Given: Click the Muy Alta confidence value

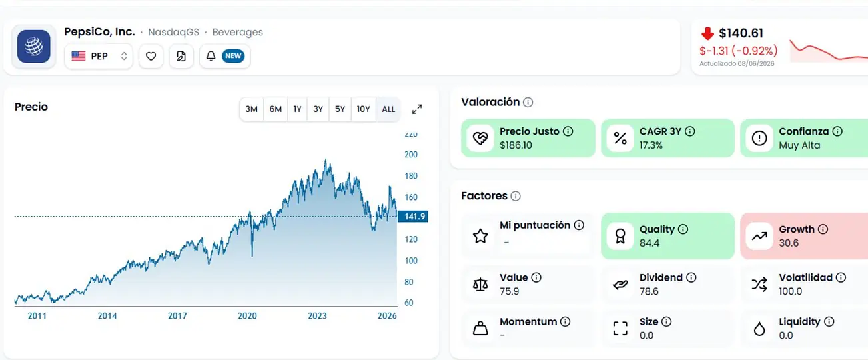Looking at the screenshot, I should (x=799, y=145).
